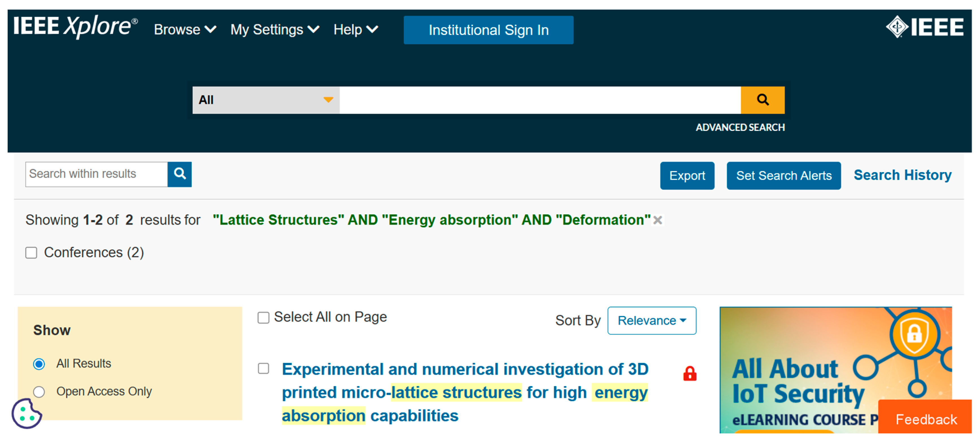980x441 pixels.
Task: Open the cookie preferences icon
Action: [x=26, y=413]
